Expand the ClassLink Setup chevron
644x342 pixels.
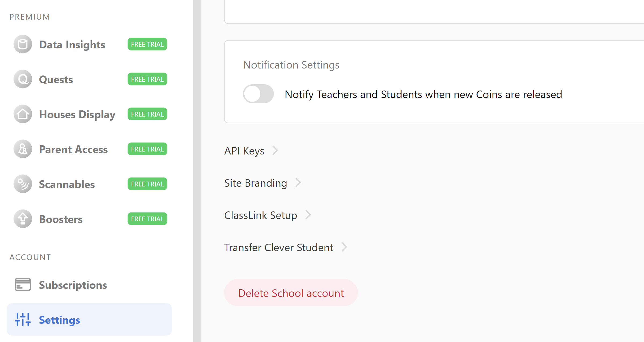pos(308,215)
